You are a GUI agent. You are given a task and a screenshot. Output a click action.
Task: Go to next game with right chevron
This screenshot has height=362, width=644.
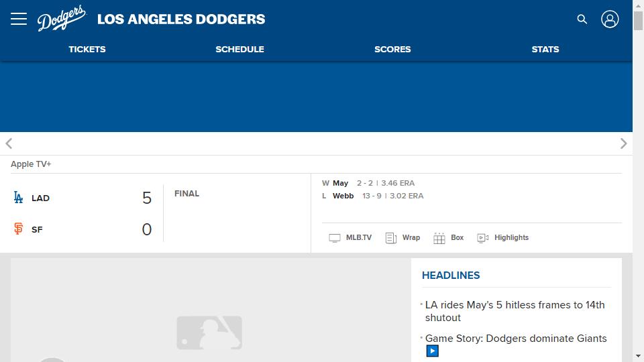click(623, 143)
